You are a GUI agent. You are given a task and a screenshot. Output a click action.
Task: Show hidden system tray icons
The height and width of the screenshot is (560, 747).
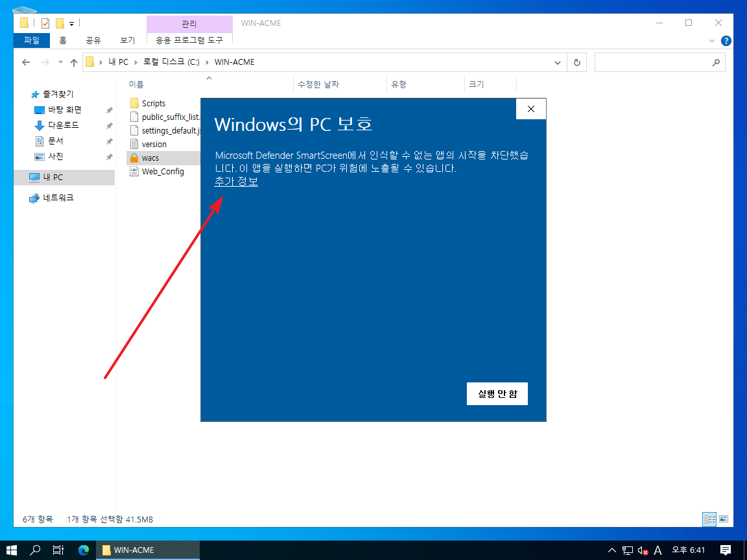tap(612, 550)
